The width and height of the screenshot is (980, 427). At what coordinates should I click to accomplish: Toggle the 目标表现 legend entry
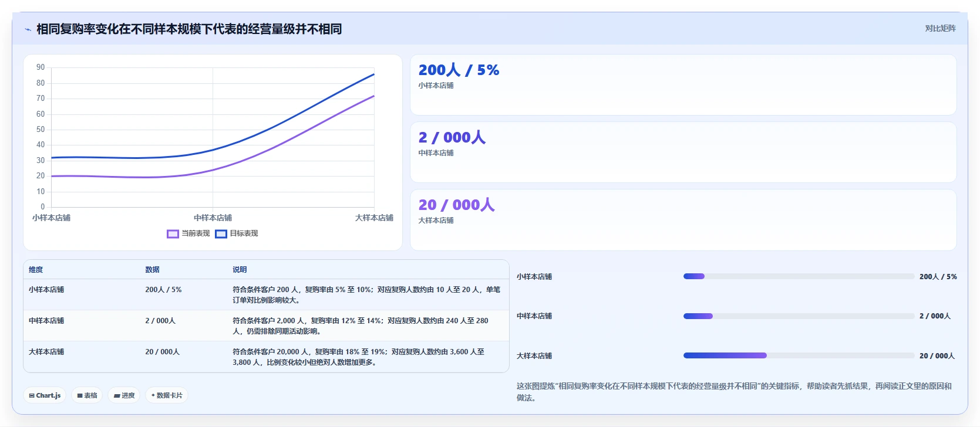tap(237, 233)
